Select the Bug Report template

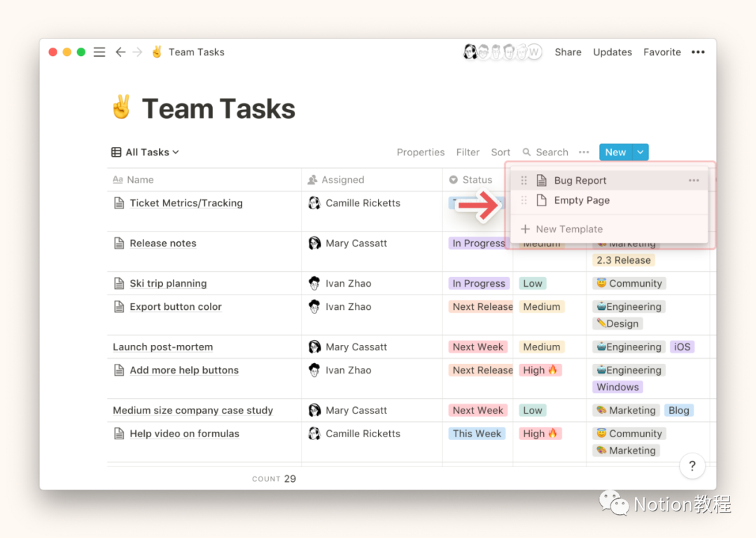coord(580,180)
